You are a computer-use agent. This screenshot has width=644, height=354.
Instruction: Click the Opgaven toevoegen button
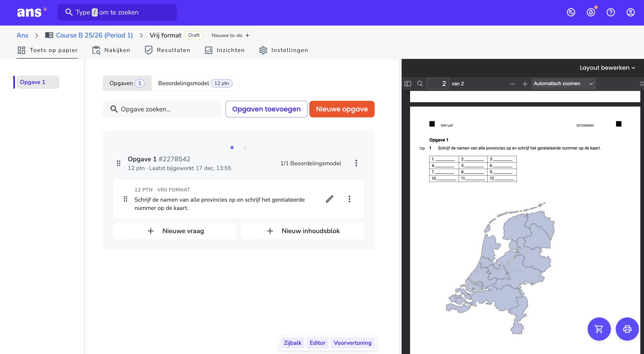[266, 109]
